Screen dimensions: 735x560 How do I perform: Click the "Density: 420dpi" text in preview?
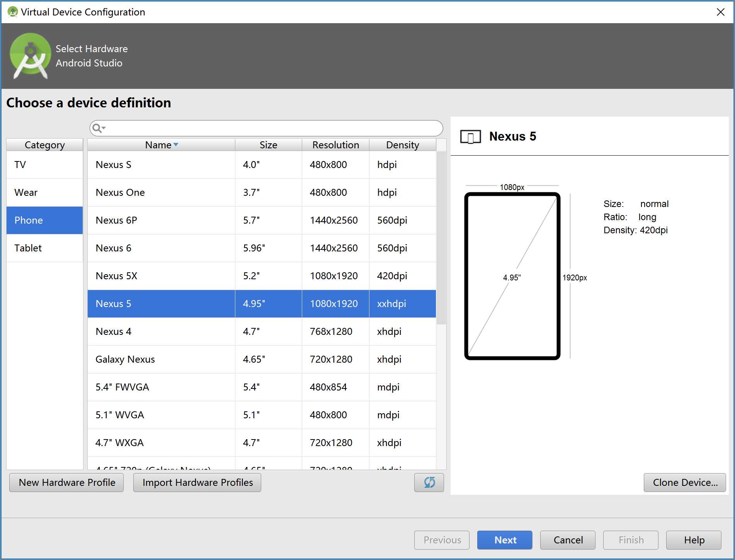[635, 230]
